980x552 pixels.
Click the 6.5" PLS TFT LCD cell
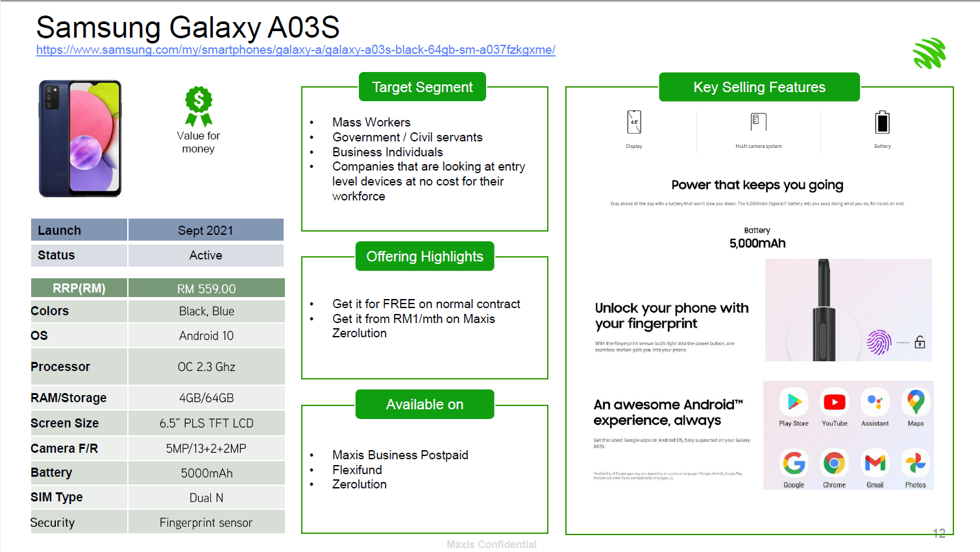pyautogui.click(x=206, y=423)
